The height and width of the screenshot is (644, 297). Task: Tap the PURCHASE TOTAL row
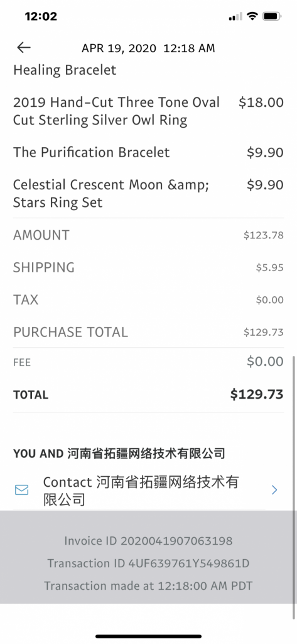(148, 332)
